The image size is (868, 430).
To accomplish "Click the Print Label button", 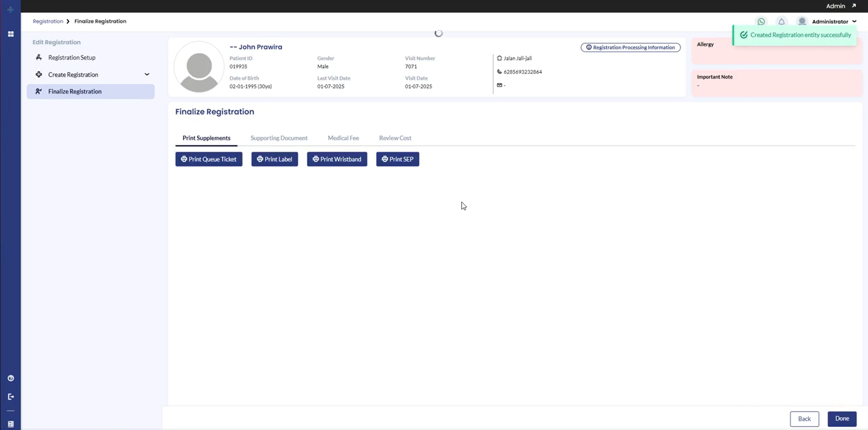I will (275, 159).
